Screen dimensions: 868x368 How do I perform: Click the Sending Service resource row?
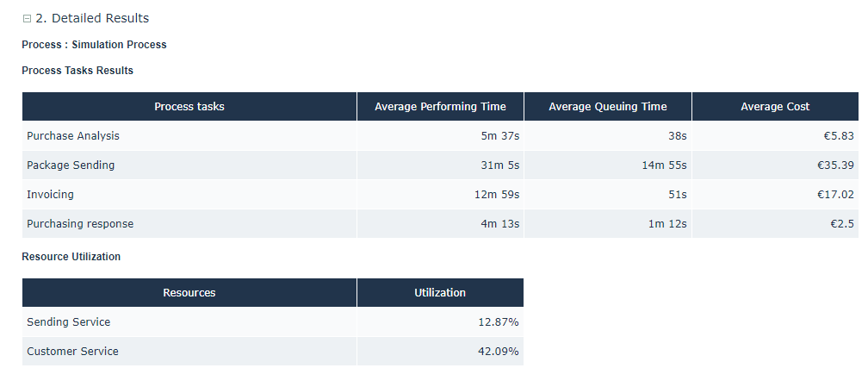point(69,322)
